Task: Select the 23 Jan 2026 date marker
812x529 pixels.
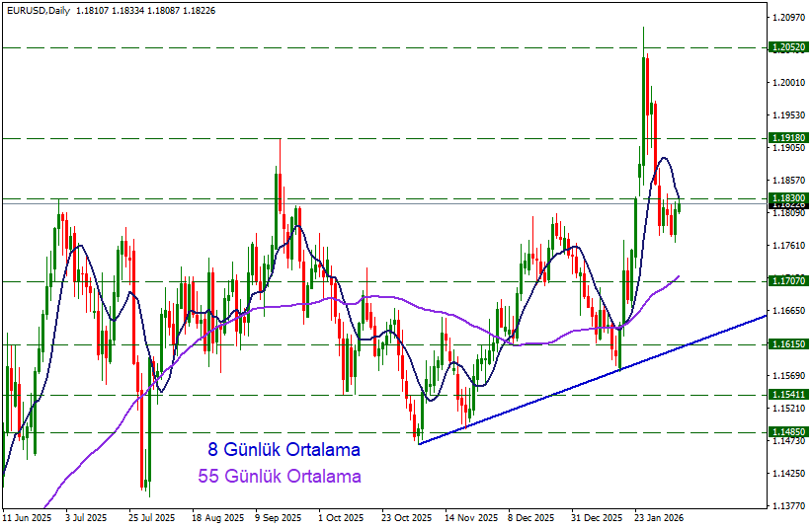Action: [x=658, y=517]
